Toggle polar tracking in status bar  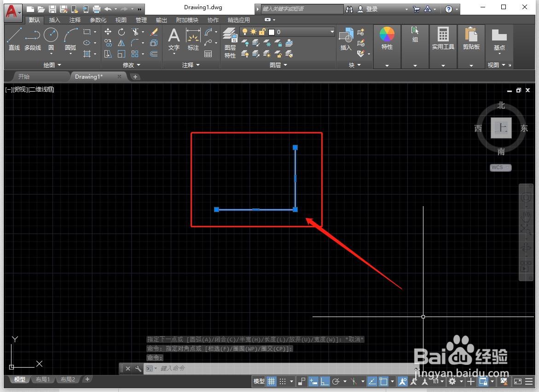tap(336, 381)
